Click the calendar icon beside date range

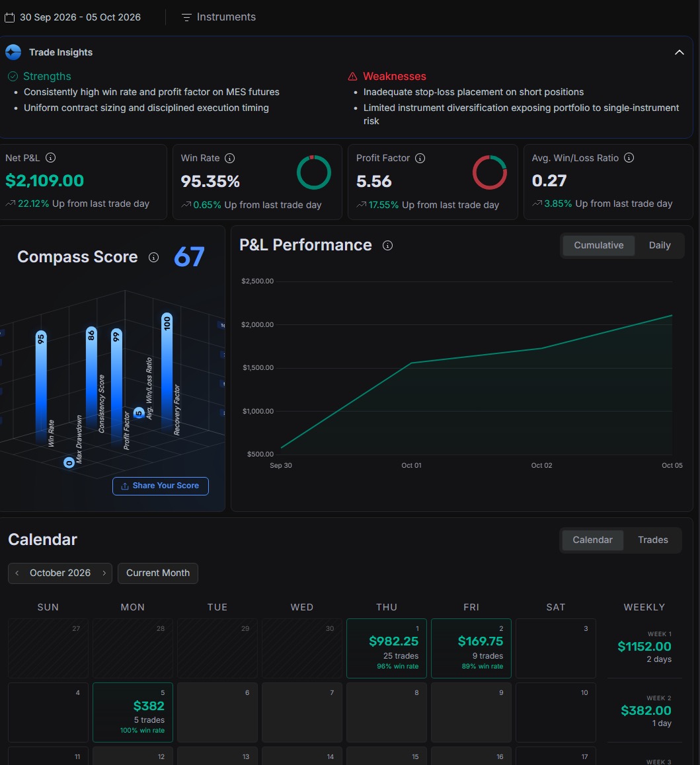[9, 18]
